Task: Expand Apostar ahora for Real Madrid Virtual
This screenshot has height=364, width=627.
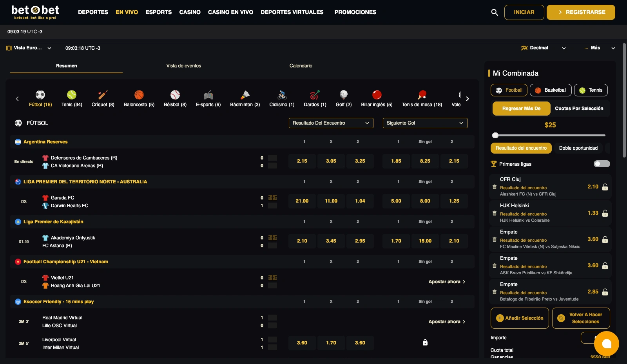Action: pos(447,322)
